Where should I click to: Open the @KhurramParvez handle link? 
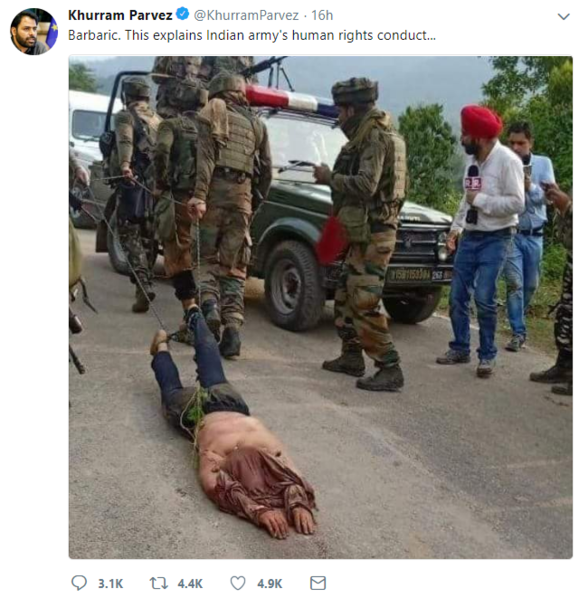click(x=246, y=15)
